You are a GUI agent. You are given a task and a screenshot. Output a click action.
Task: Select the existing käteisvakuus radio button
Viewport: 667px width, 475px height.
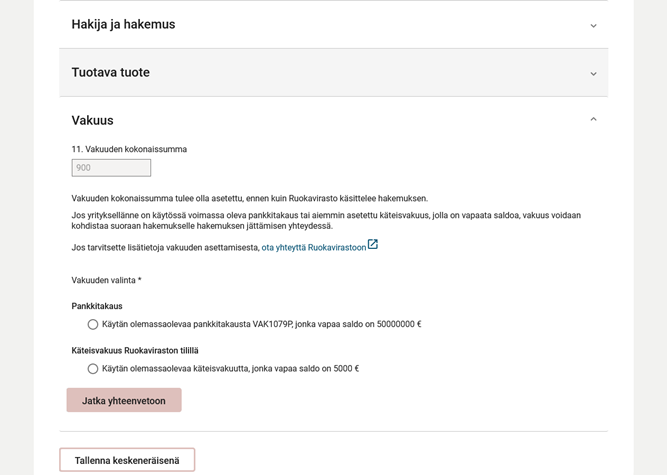(93, 369)
